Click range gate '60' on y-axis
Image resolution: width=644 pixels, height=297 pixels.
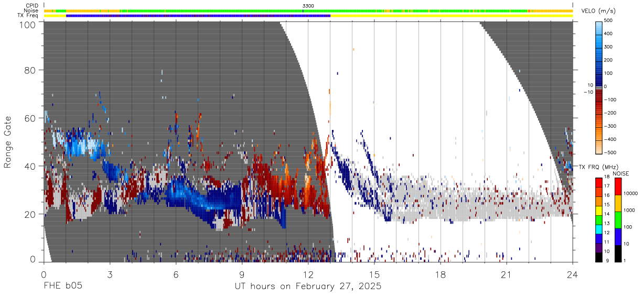pos(30,118)
